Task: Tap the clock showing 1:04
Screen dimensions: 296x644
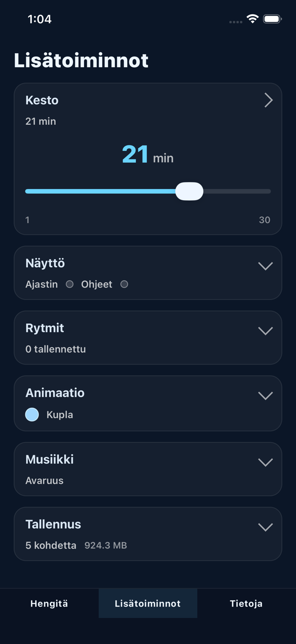Action: (x=40, y=19)
